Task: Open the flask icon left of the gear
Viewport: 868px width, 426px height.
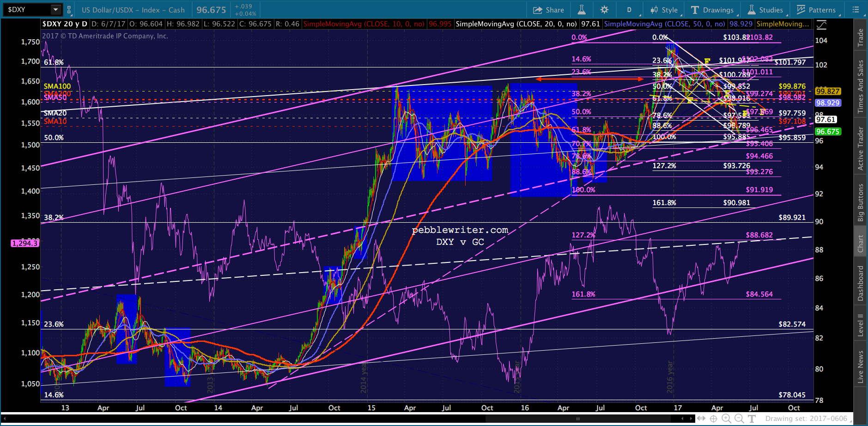Action: pos(582,10)
